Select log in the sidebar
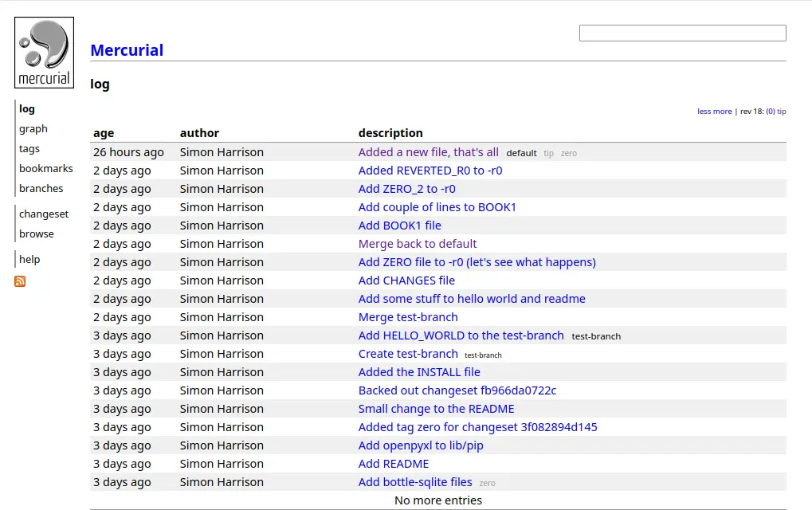The width and height of the screenshot is (812, 510). [27, 108]
